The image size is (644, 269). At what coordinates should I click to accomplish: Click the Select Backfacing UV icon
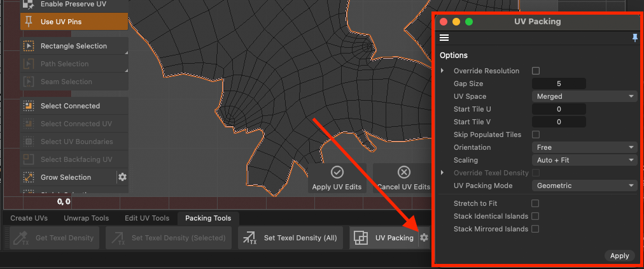click(x=29, y=159)
